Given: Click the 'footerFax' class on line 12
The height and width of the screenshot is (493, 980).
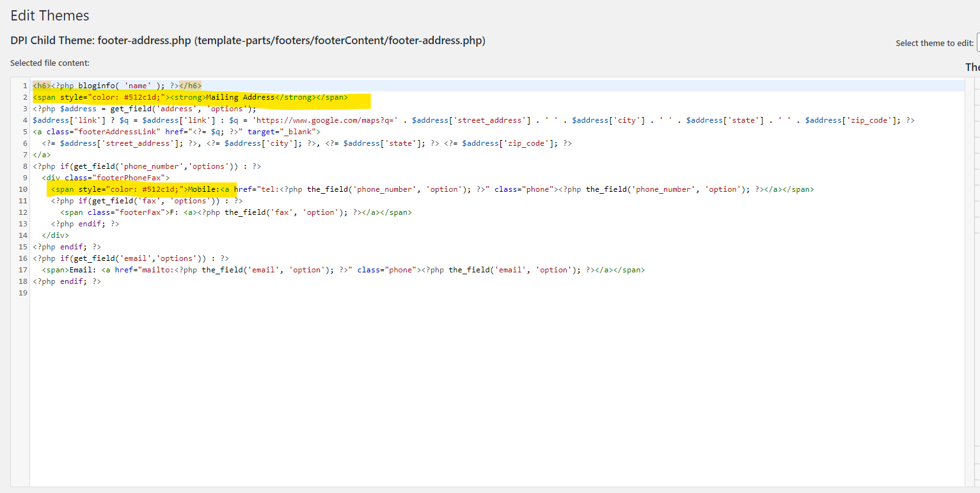Looking at the screenshot, I should pyautogui.click(x=138, y=212).
